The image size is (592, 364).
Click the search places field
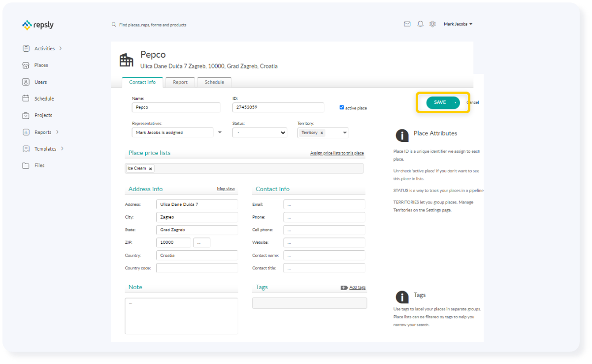point(153,25)
